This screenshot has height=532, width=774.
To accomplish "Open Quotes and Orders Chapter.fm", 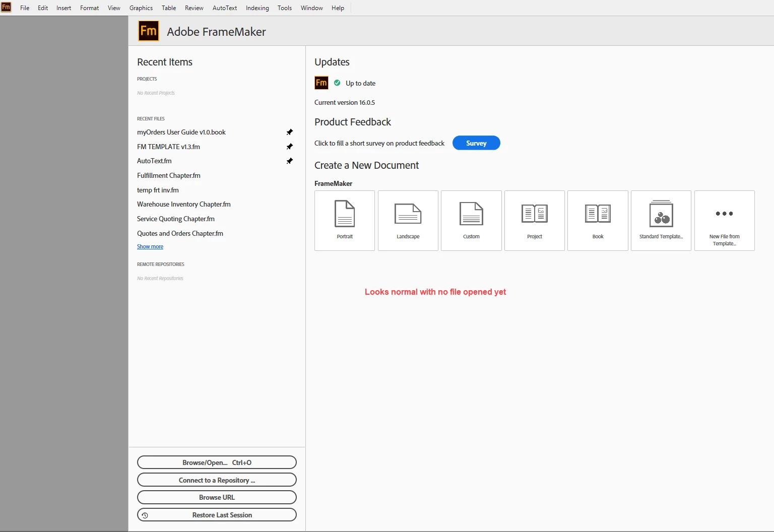I will [x=180, y=233].
